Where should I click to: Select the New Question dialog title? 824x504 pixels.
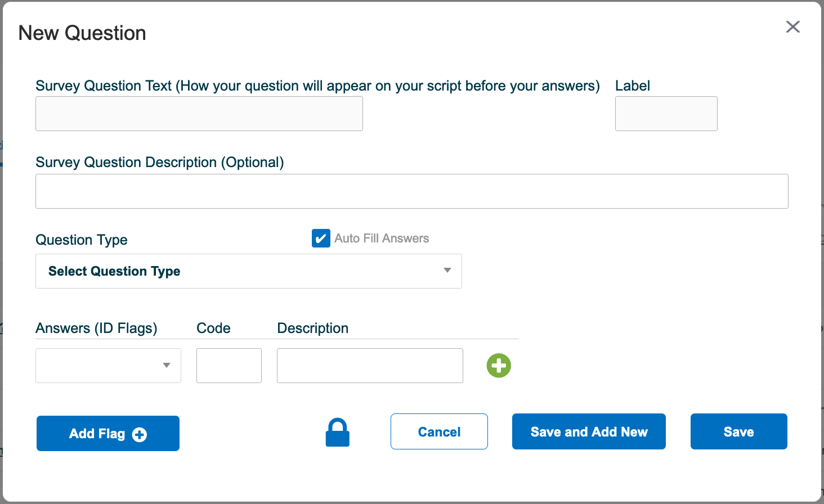coord(82,33)
